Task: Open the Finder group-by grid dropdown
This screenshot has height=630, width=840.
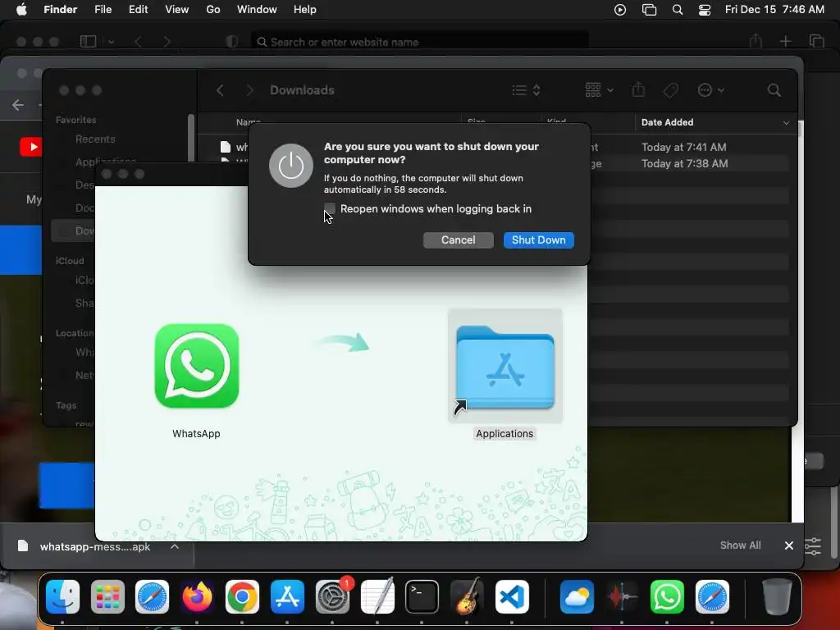Action: pos(598,90)
